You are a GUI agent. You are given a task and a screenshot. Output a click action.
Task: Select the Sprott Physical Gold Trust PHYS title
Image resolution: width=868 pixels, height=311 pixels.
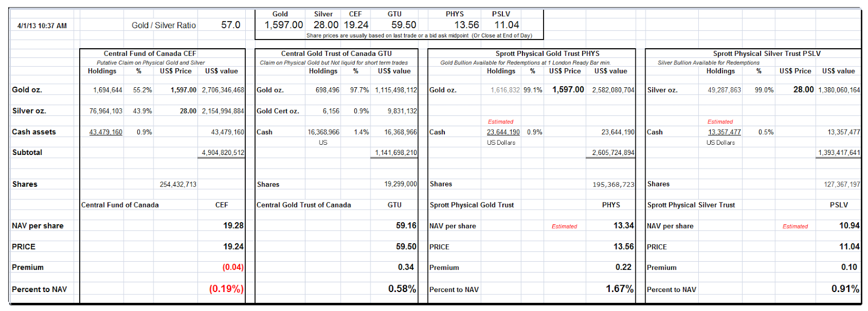[547, 54]
